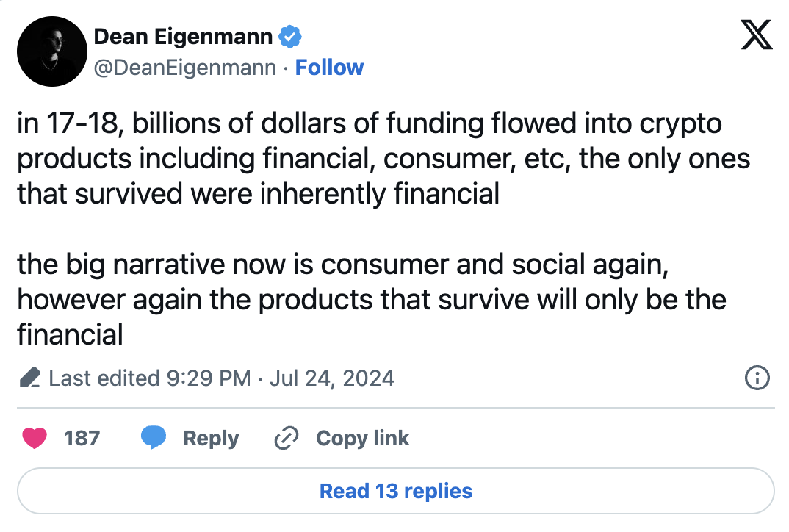Open Read 13 replies
Screen dimensions: 789x532
(395, 491)
